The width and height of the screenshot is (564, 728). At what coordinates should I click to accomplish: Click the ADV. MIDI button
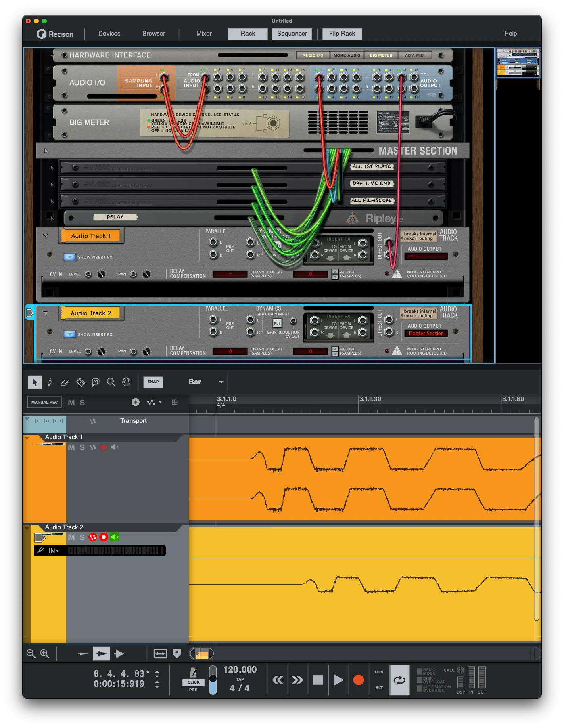pyautogui.click(x=415, y=55)
